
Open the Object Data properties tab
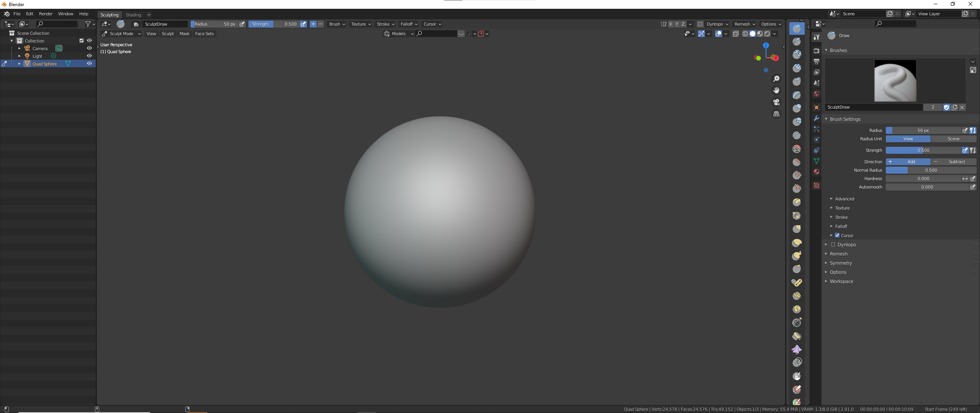817,161
